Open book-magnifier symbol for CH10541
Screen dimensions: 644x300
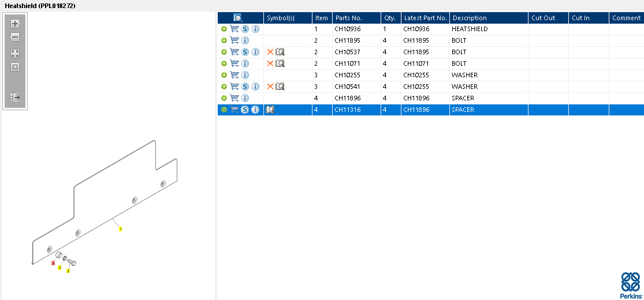(x=280, y=86)
